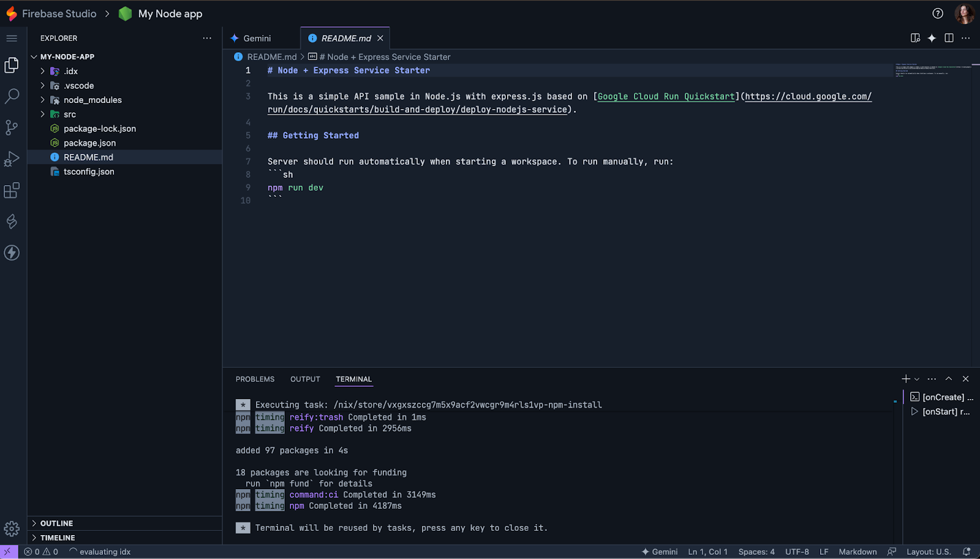This screenshot has height=559, width=980.
Task: Open the Search view icon
Action: [12, 96]
